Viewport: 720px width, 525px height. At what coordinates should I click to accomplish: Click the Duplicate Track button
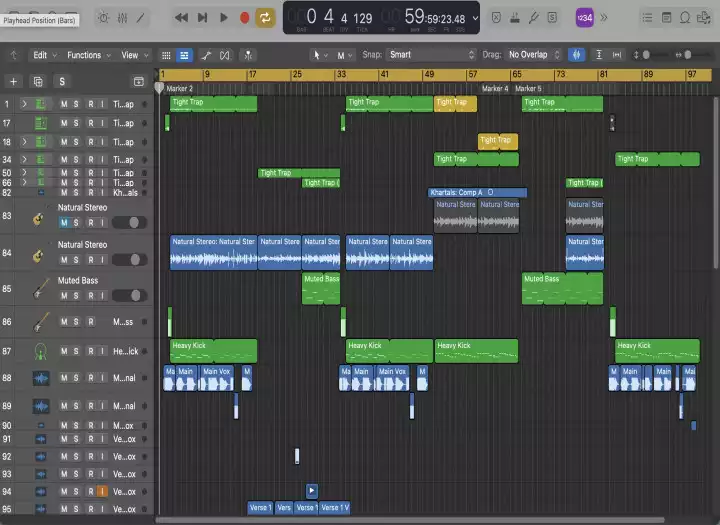tap(38, 82)
